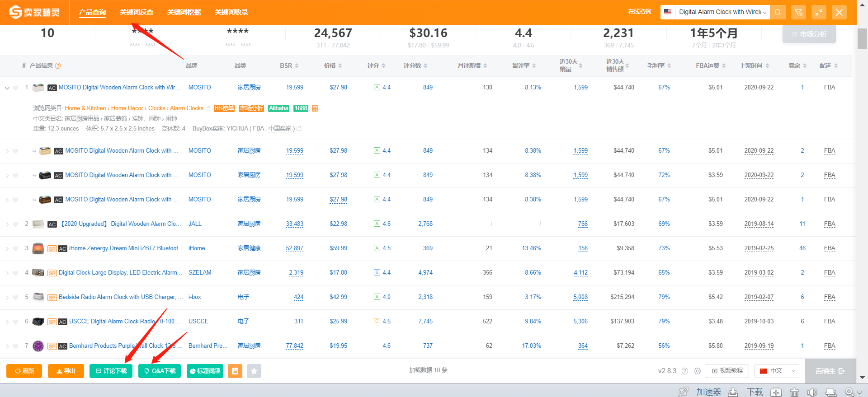Click the 刷新 refresh button
868x397 pixels.
point(24,371)
